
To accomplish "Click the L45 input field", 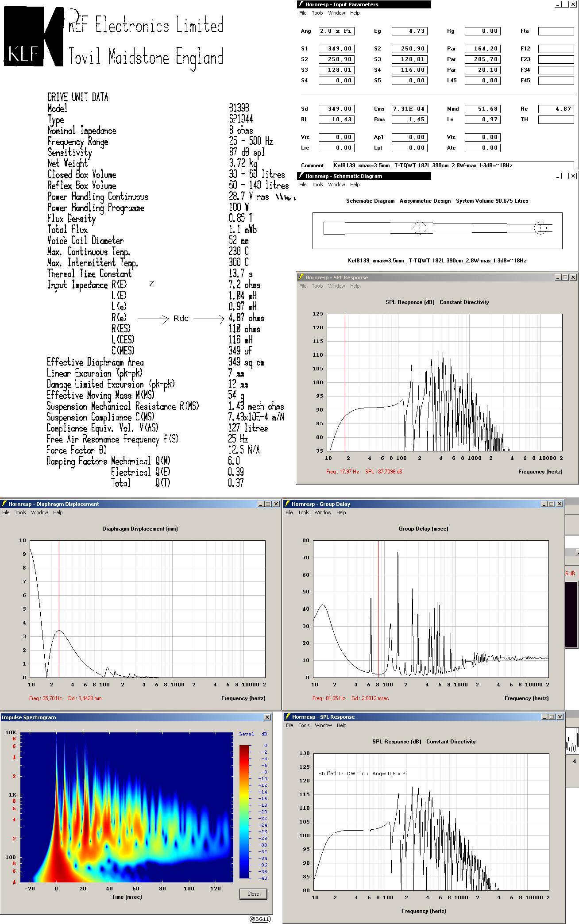I will [482, 81].
